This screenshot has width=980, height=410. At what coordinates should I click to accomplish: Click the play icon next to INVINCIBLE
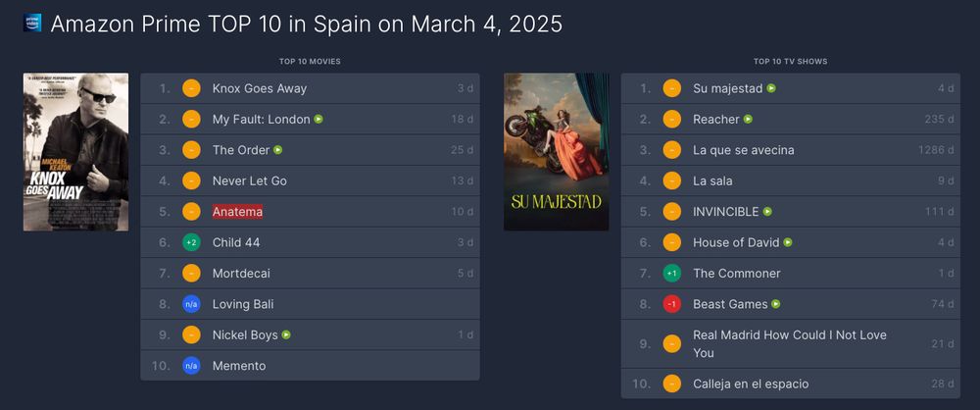pos(767,212)
